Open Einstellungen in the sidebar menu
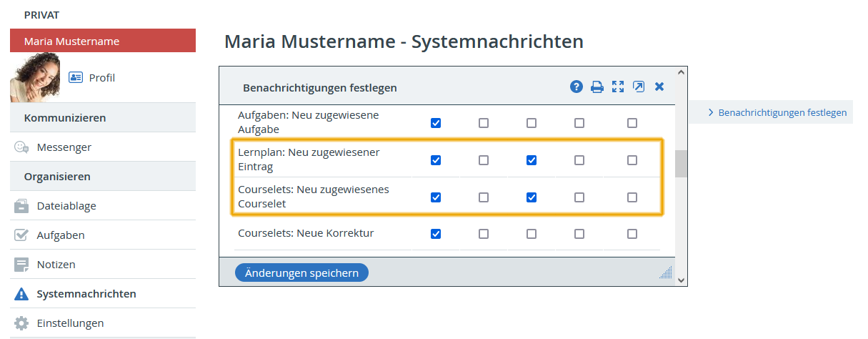This screenshot has height=339, width=868. pyautogui.click(x=70, y=323)
